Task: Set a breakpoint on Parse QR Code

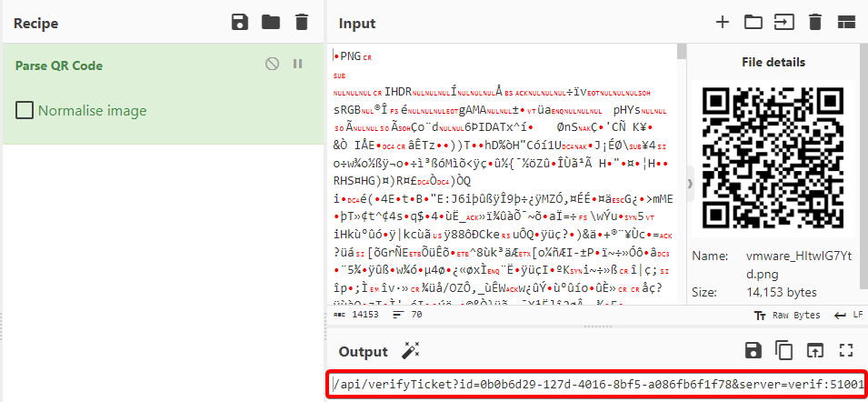Action: (x=298, y=64)
